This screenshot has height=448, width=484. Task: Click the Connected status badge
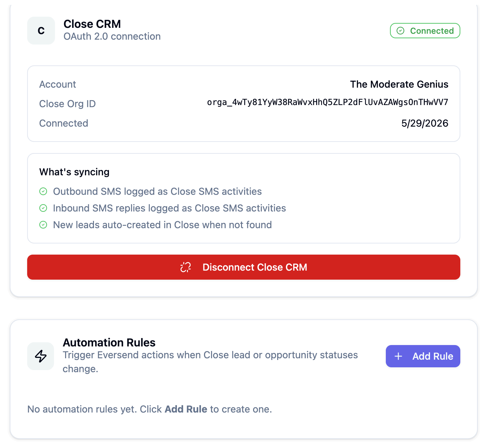coord(425,31)
